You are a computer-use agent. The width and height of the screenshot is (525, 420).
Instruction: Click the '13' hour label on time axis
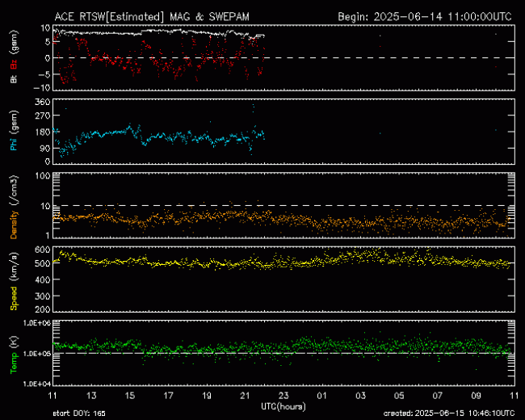(x=91, y=396)
